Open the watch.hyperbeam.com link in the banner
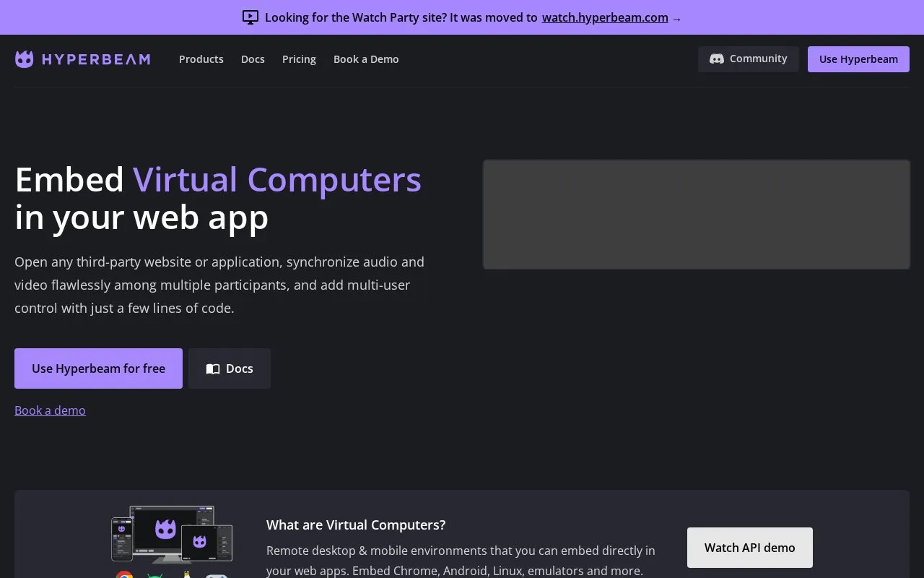 point(605,17)
